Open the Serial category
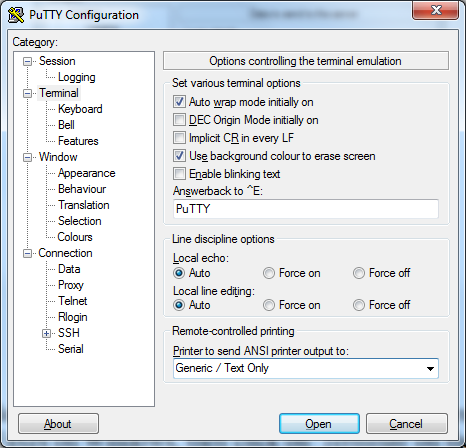 [71, 349]
